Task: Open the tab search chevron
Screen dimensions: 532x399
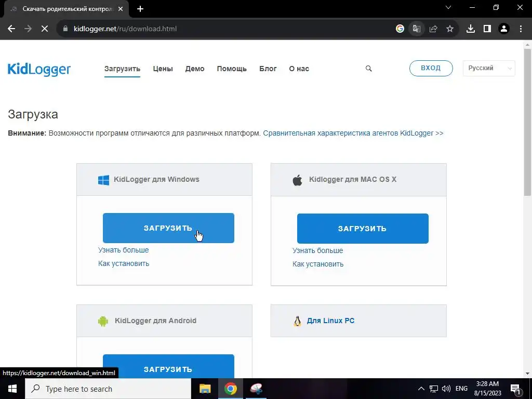Action: 448,7
